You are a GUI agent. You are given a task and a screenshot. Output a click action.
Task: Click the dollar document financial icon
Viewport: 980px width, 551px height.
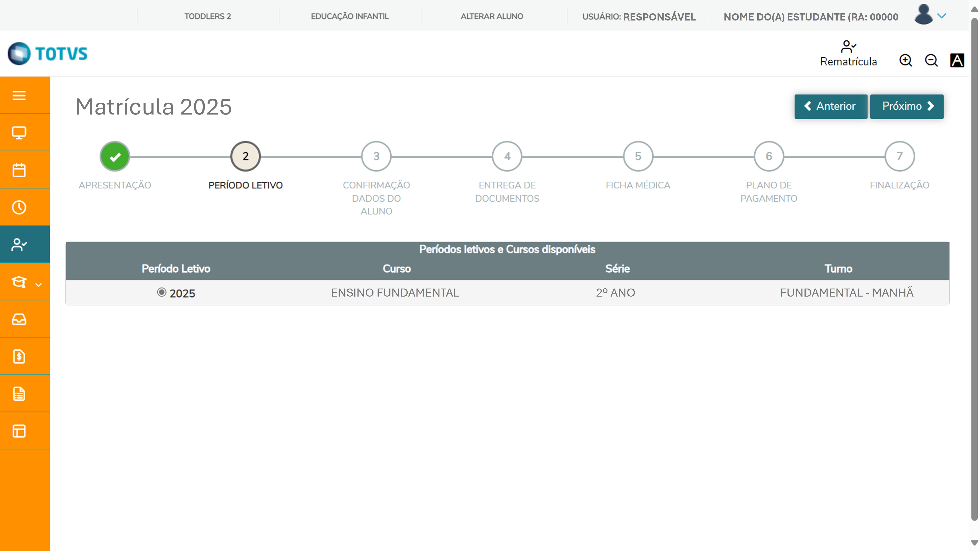19,356
